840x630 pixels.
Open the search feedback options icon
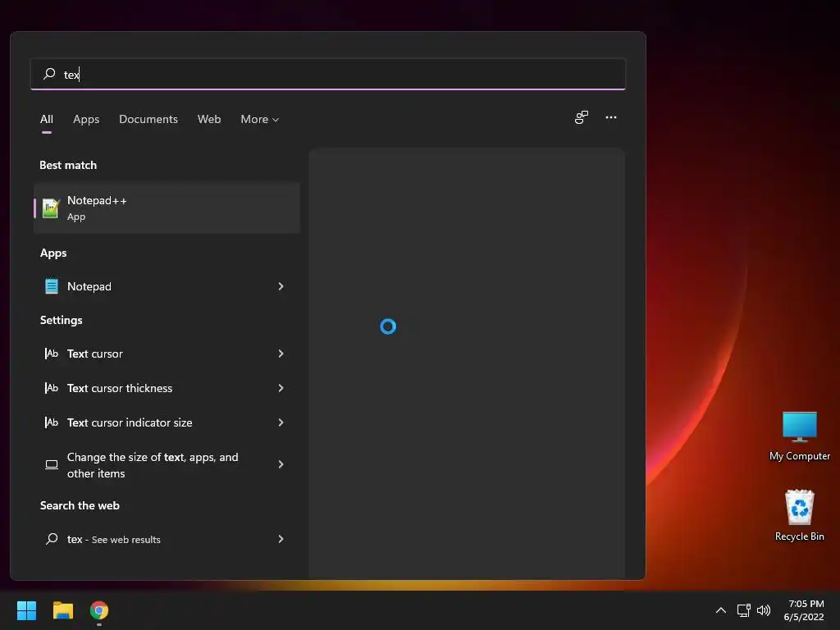tap(582, 117)
